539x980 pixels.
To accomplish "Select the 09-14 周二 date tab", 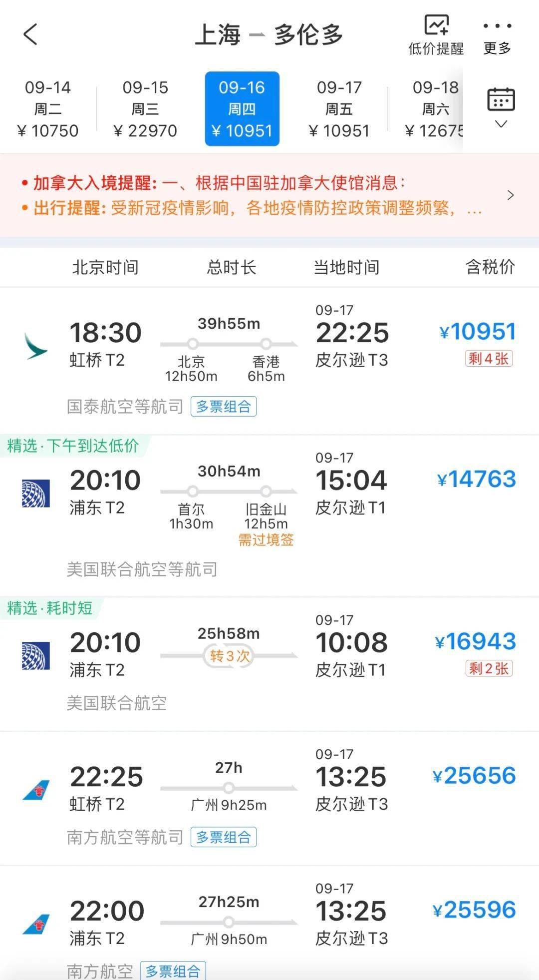I will (48, 107).
